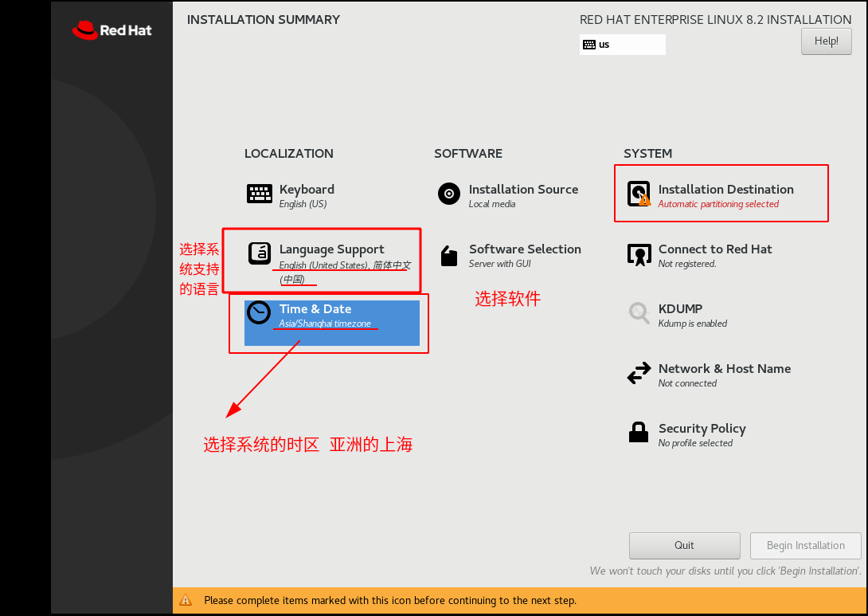Click the Software Selection package icon
868x616 pixels.
pos(449,256)
